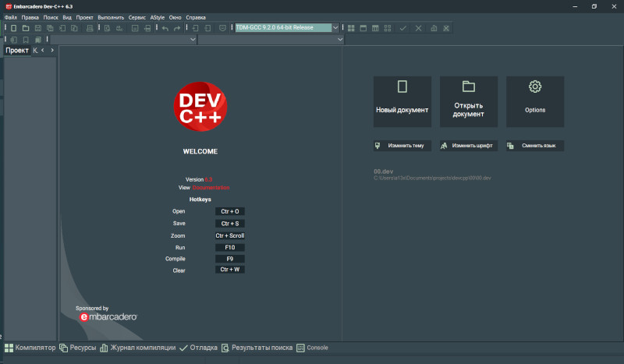Select the Проект sidebar tab
624x364 pixels.
pos(17,51)
